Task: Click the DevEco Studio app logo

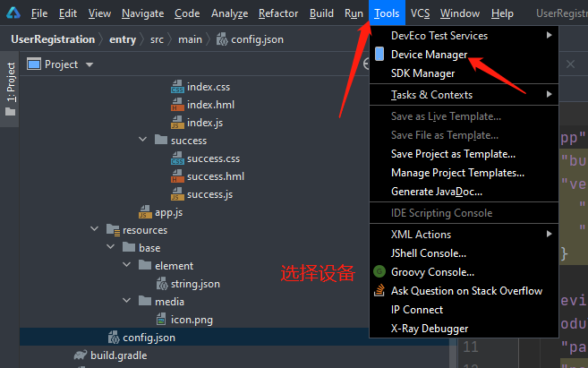Action: click(13, 13)
